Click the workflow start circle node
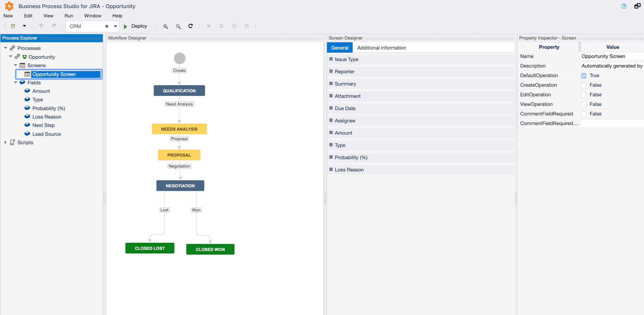The width and height of the screenshot is (644, 315). point(180,58)
